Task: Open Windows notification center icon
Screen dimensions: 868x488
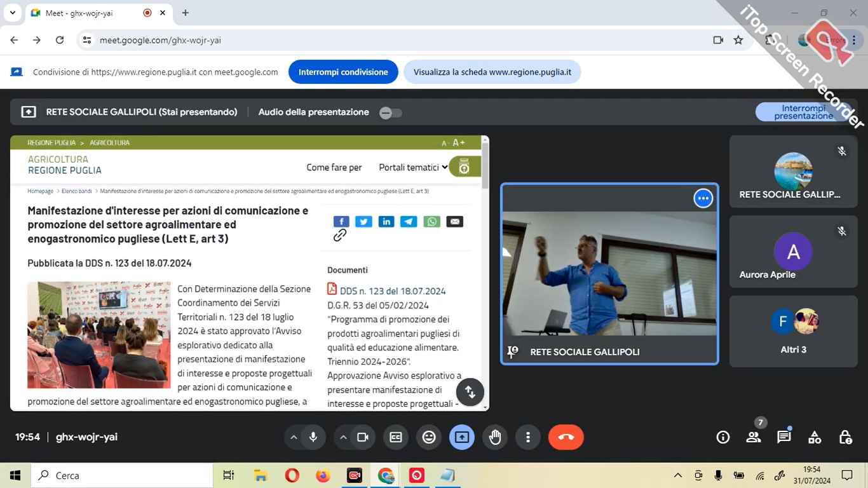Action: (x=847, y=475)
